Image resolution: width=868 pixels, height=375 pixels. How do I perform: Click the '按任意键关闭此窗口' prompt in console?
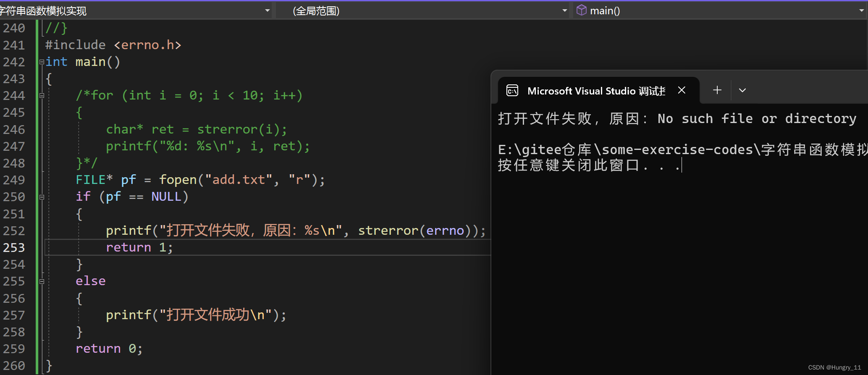tap(569, 165)
